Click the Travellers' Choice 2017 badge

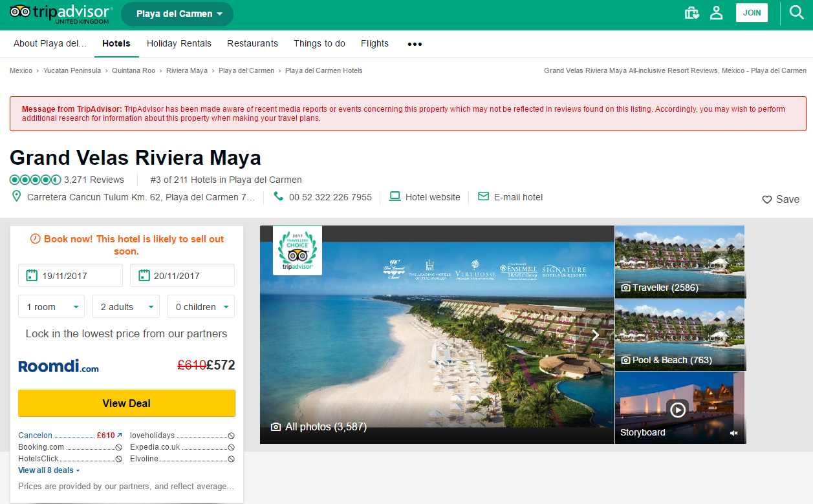pos(298,250)
